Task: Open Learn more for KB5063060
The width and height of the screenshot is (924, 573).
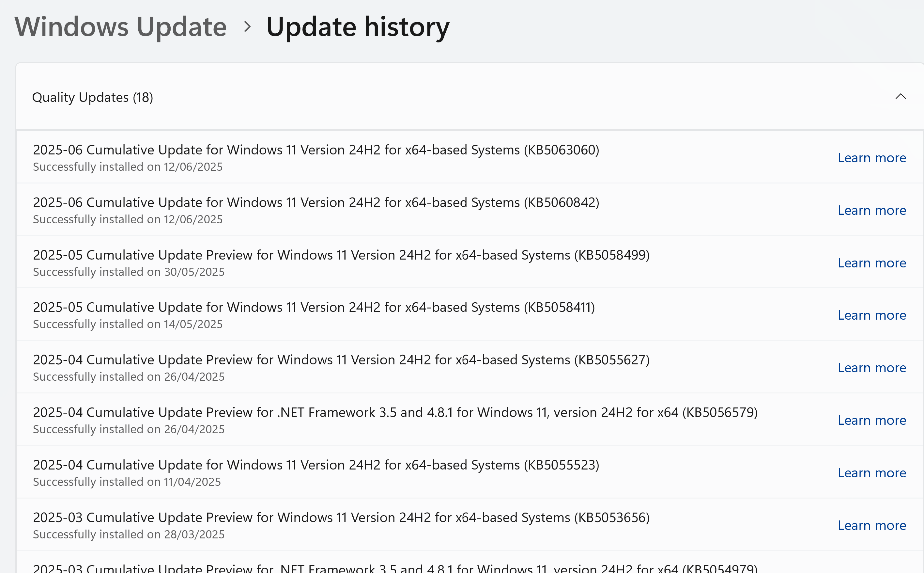Action: [872, 158]
